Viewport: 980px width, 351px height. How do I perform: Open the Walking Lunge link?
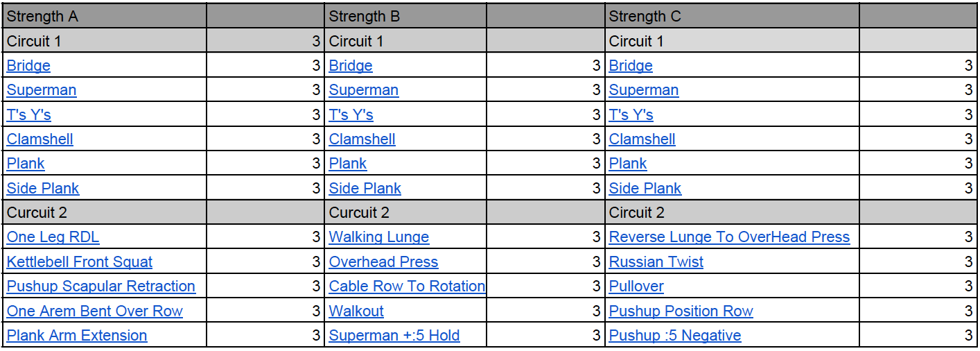click(378, 237)
